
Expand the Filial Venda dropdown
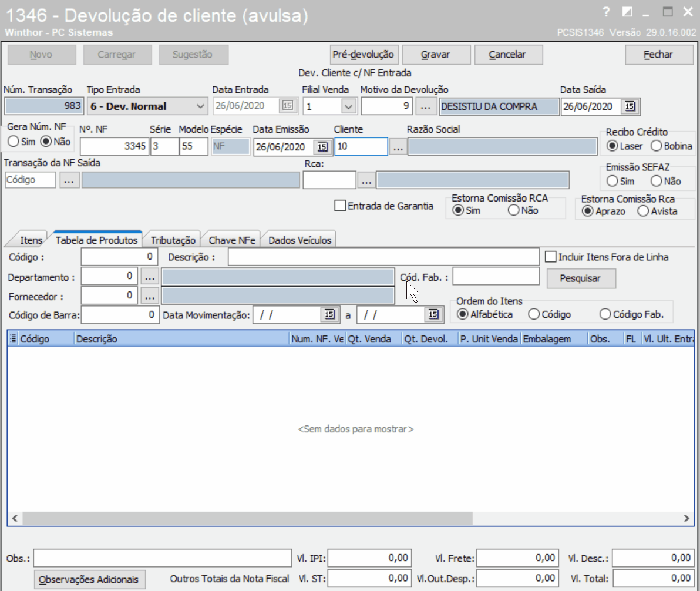[x=349, y=106]
